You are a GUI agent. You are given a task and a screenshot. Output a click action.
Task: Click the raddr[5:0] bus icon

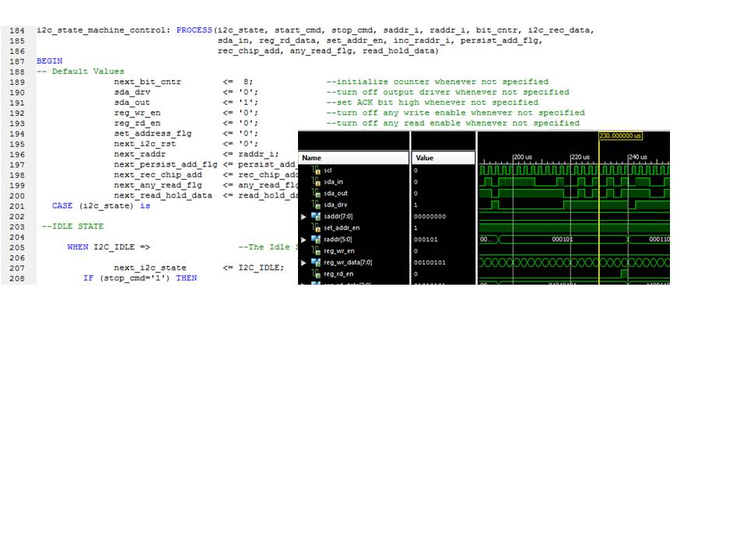click(x=316, y=239)
